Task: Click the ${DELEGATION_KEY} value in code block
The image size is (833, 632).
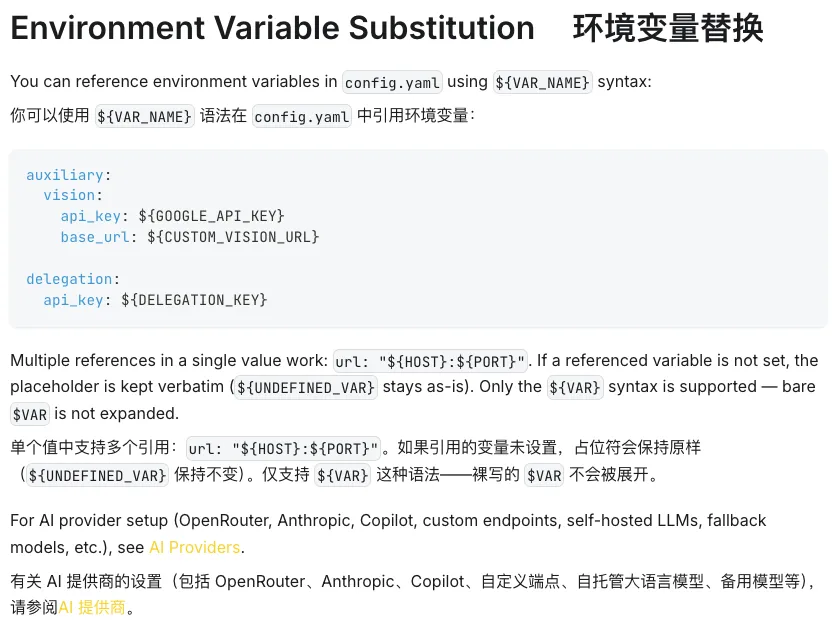Action: pyautogui.click(x=194, y=299)
